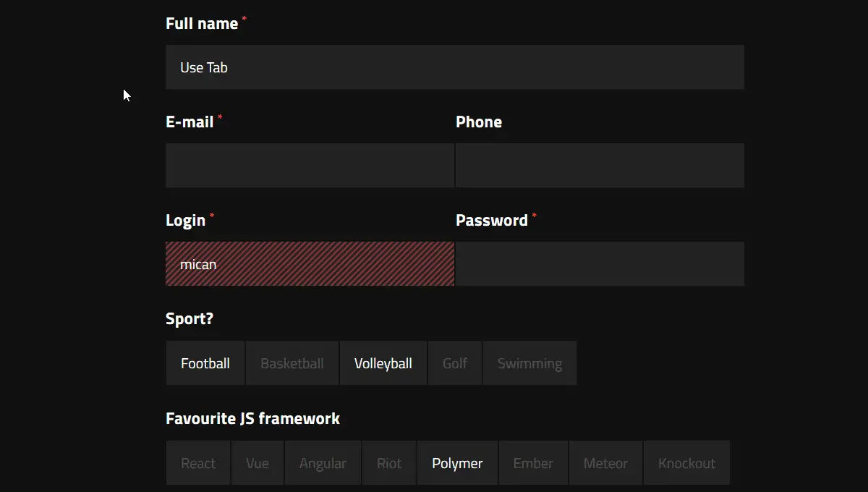Viewport: 868px width, 492px height.
Task: Deselect the Polymer framework button
Action: [457, 462]
